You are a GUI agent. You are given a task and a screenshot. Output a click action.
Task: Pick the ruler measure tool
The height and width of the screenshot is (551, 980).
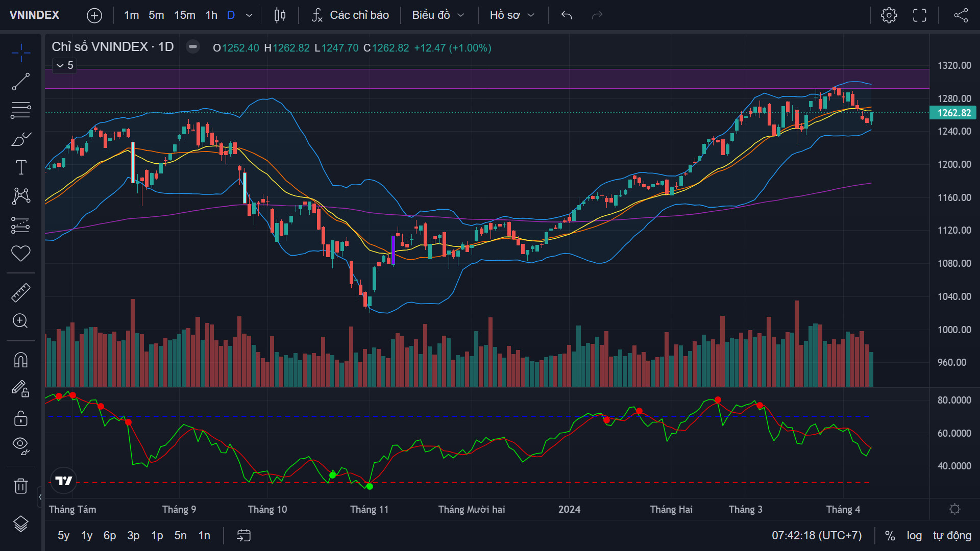[20, 293]
